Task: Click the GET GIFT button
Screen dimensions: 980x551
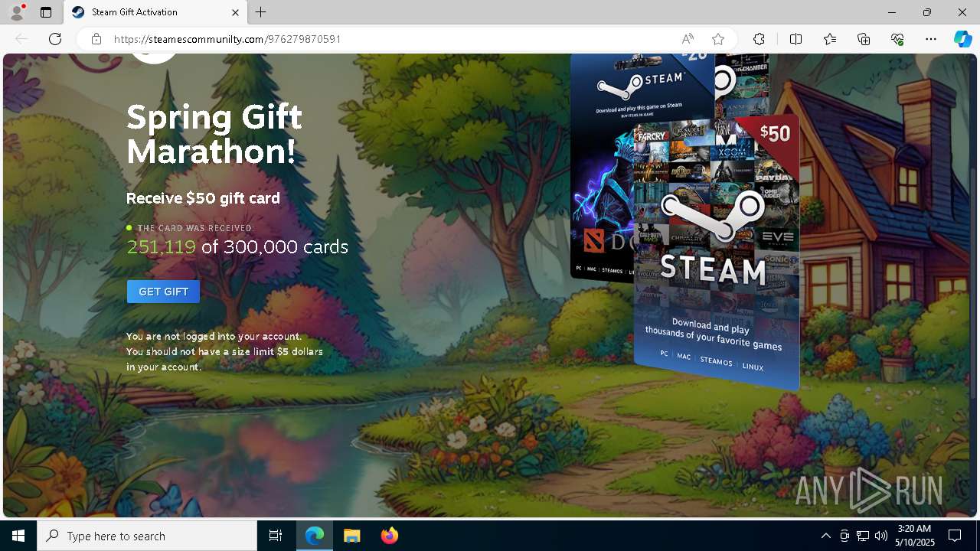Action: click(x=163, y=292)
